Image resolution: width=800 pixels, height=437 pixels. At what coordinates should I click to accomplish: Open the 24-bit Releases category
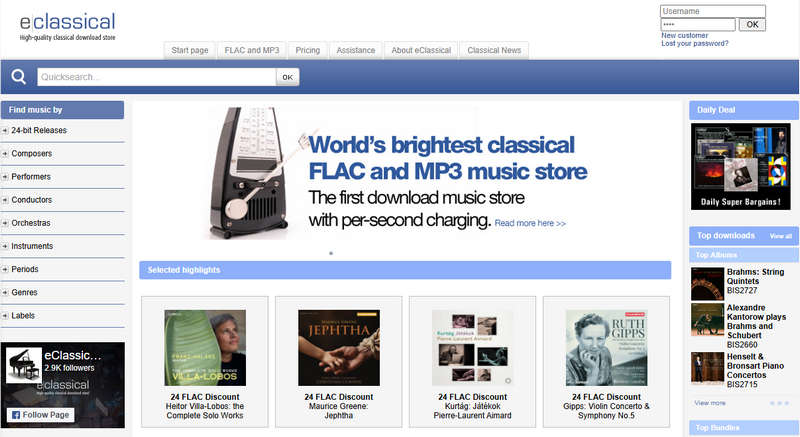[39, 131]
